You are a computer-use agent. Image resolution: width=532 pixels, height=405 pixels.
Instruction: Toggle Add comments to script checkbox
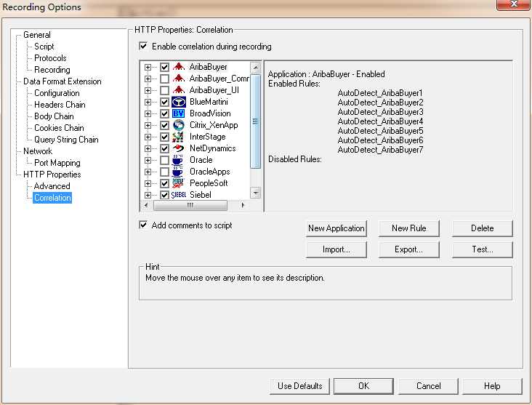(x=143, y=225)
